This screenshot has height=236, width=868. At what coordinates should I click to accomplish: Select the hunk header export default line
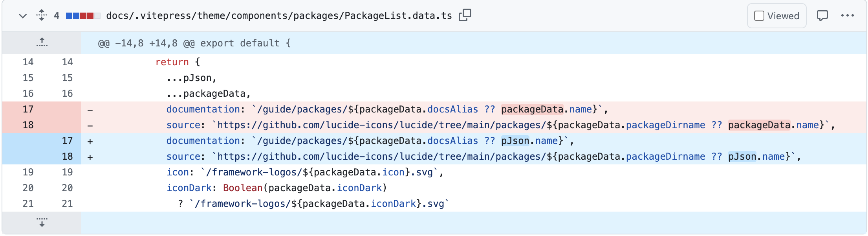(x=194, y=43)
